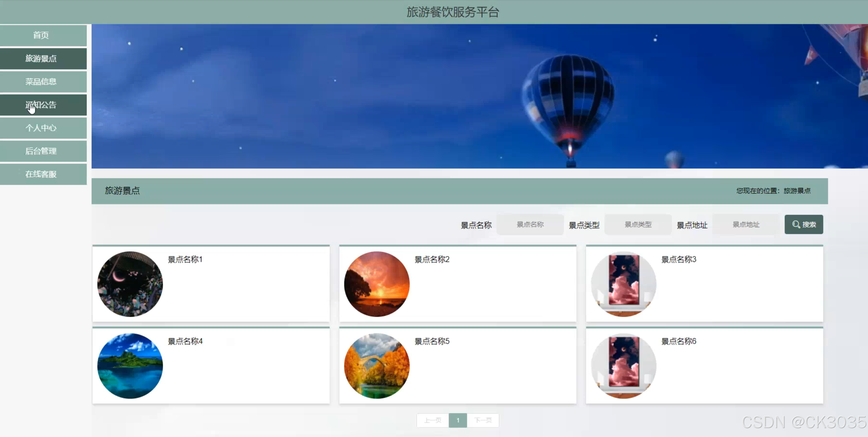Enter 后台管理 backend management
This screenshot has height=437, width=868.
click(40, 151)
